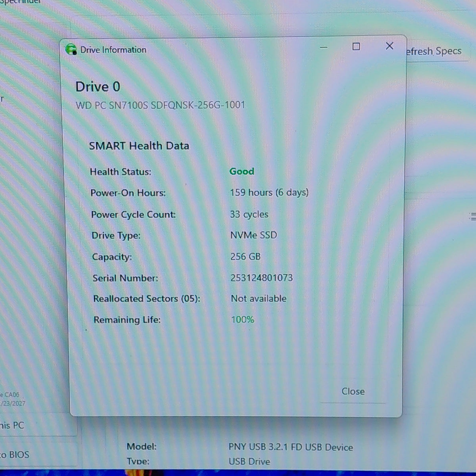
Task: Click the Power Cycle Count label
Action: pyautogui.click(x=133, y=215)
